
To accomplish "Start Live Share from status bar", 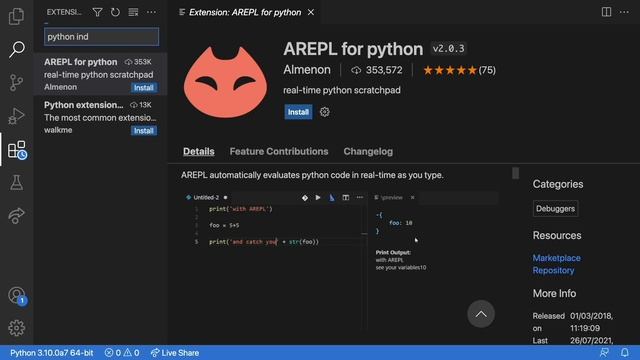I will click(175, 353).
